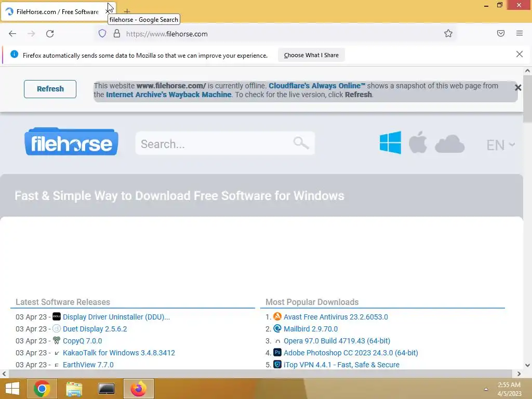
Task: Click the magnifying glass search icon
Action: tap(301, 143)
